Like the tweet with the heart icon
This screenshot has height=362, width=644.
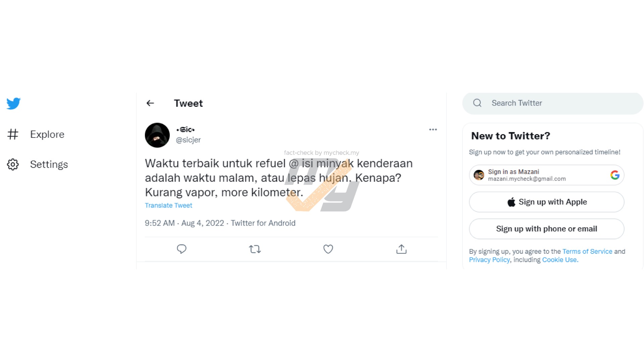(x=328, y=249)
